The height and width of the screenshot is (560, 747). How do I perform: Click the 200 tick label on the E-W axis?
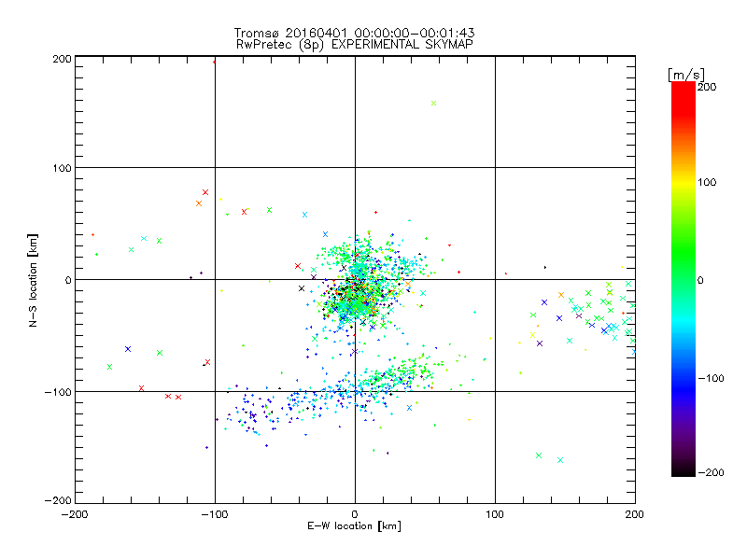pyautogui.click(x=635, y=514)
